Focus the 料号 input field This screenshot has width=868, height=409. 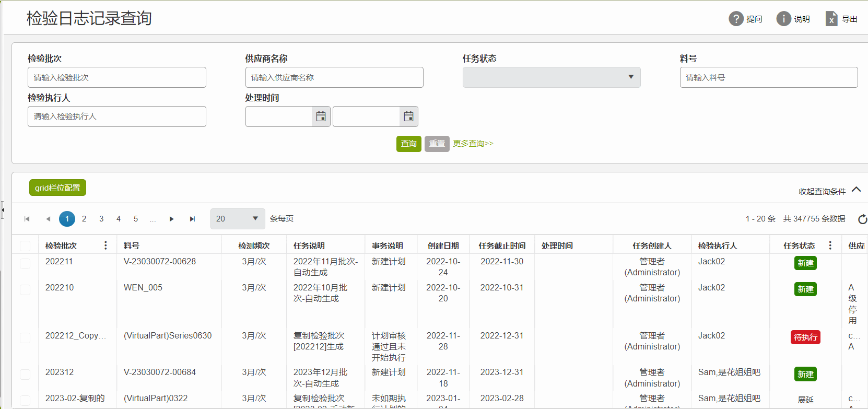pos(769,77)
